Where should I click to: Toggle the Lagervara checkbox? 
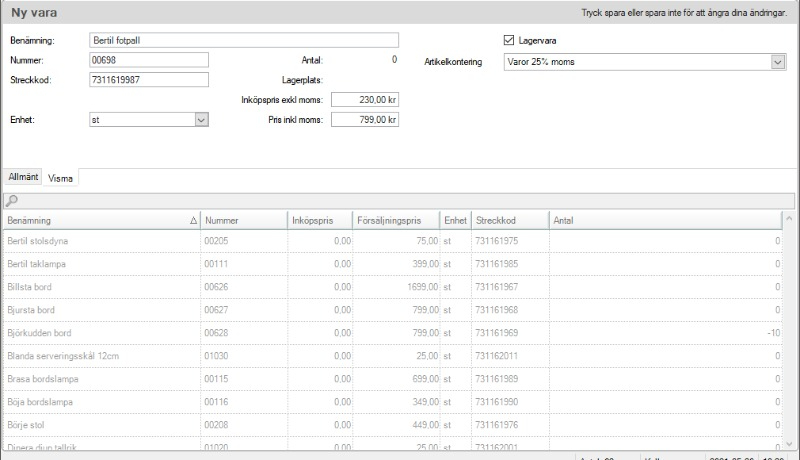coord(509,40)
